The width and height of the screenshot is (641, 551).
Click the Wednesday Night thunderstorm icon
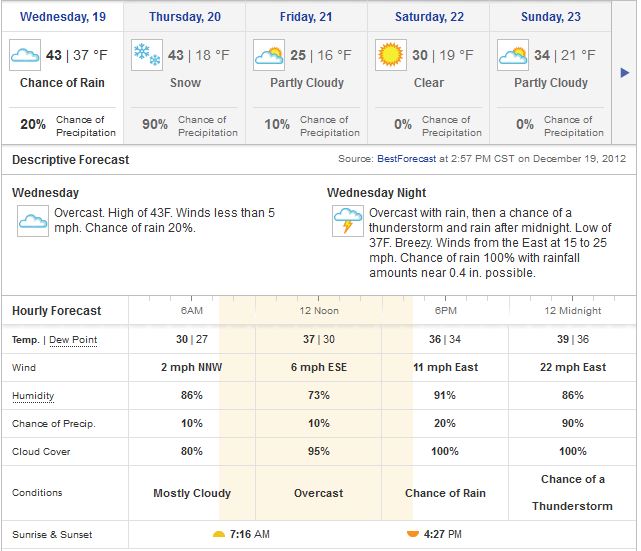pyautogui.click(x=348, y=221)
